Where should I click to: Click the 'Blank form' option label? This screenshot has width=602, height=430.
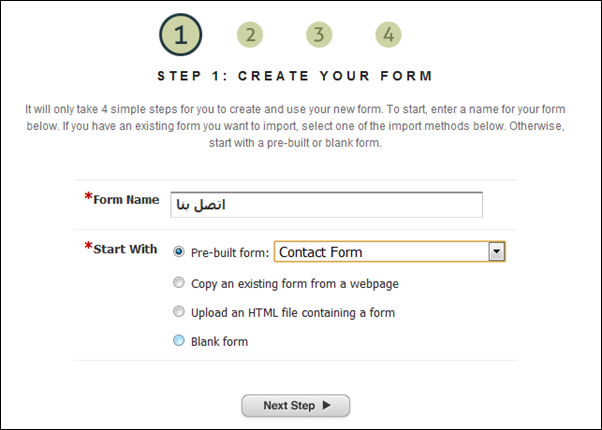coord(219,341)
